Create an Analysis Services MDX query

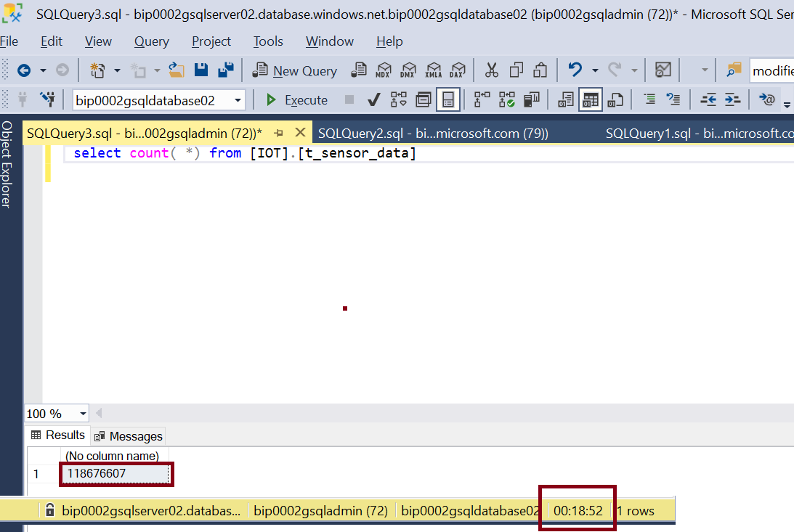click(384, 70)
